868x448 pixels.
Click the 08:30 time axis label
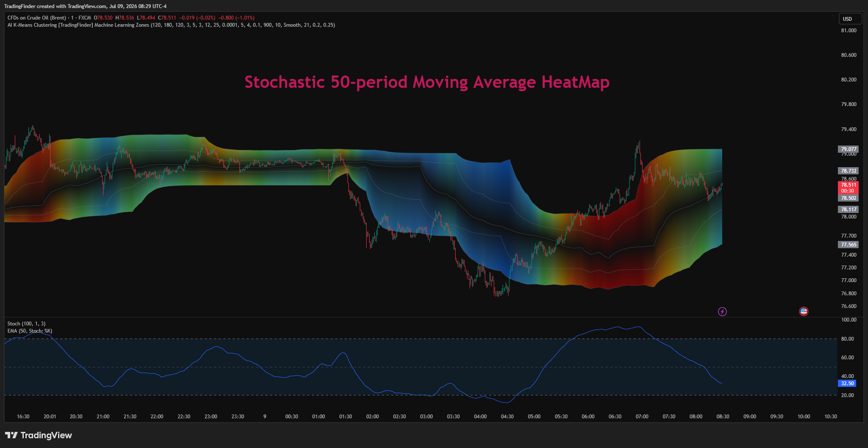pos(723,417)
